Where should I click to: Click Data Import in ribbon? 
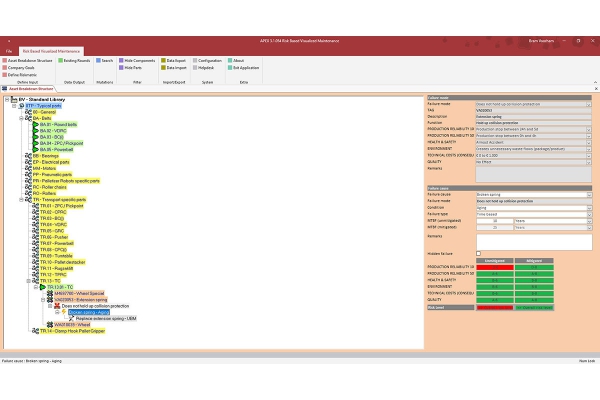point(174,68)
